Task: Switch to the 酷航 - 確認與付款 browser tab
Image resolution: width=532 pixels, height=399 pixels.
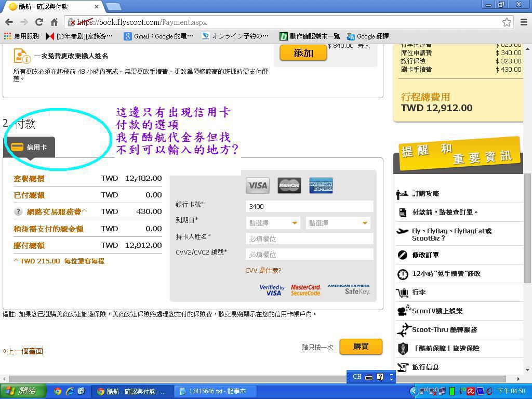Action: tap(52, 6)
